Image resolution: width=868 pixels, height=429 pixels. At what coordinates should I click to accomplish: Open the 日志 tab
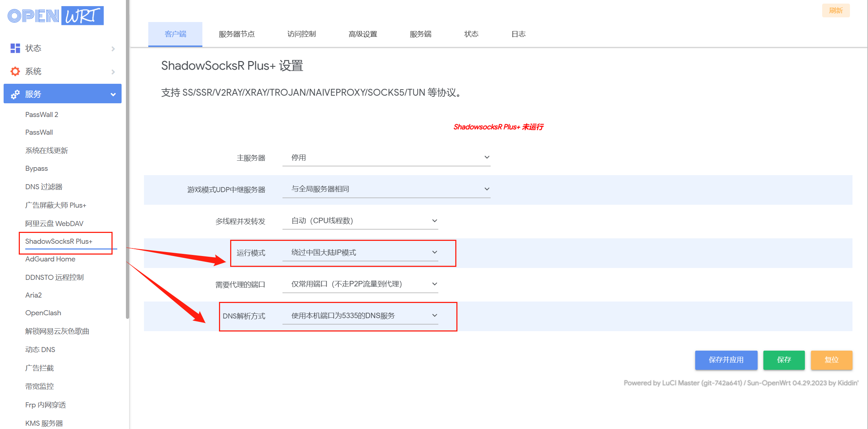(x=518, y=34)
